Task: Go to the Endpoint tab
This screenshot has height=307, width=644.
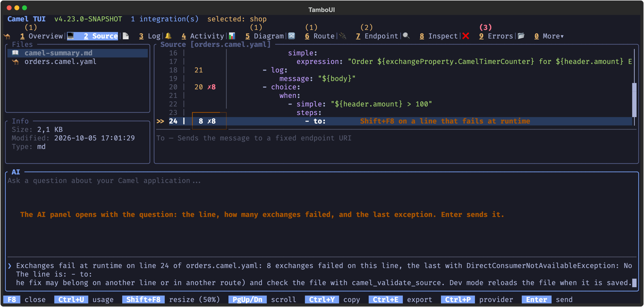Action: pos(377,36)
